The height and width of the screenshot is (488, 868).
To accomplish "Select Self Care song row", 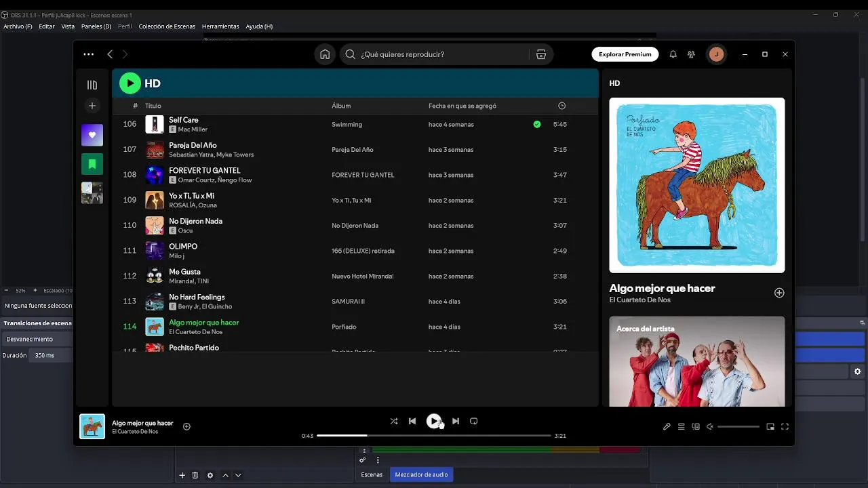I will (355, 125).
